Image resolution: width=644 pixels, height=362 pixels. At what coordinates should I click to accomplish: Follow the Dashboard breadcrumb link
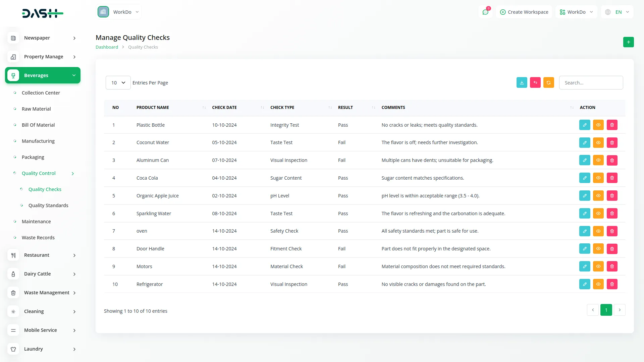point(107,47)
